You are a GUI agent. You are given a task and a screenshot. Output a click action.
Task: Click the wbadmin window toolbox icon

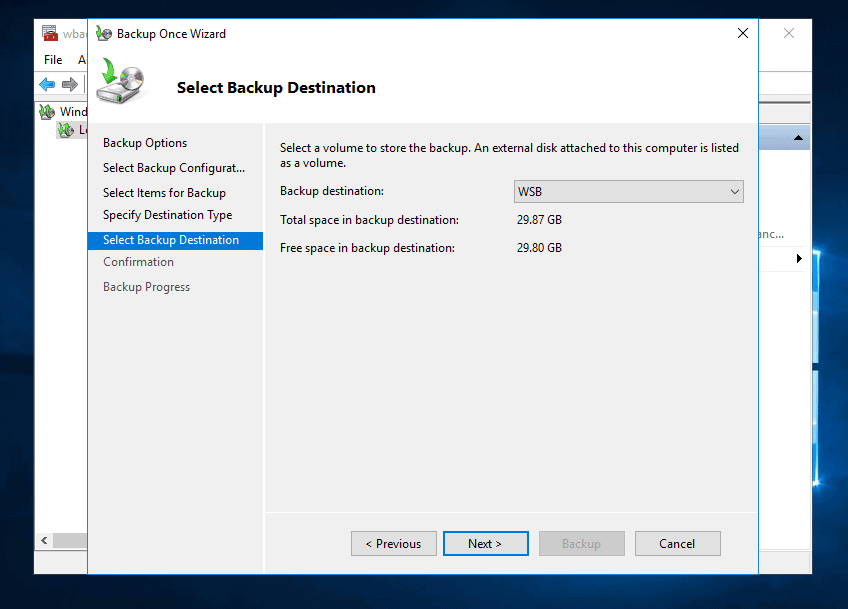tap(50, 33)
